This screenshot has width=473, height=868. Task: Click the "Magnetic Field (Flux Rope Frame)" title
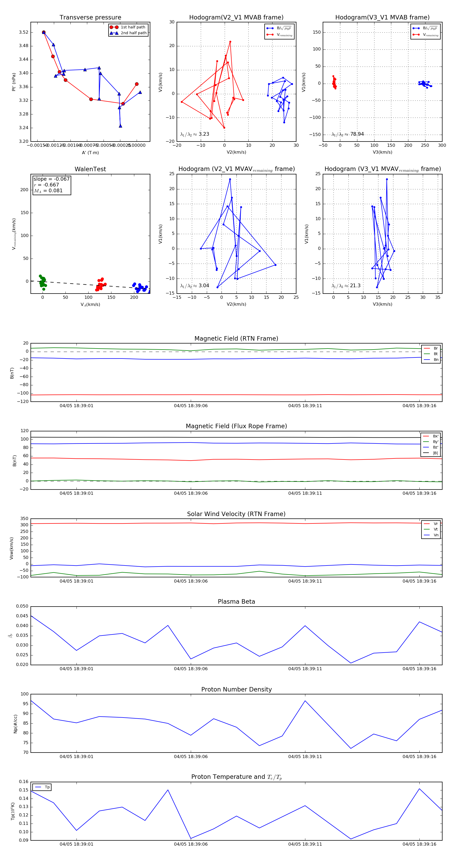236,426
